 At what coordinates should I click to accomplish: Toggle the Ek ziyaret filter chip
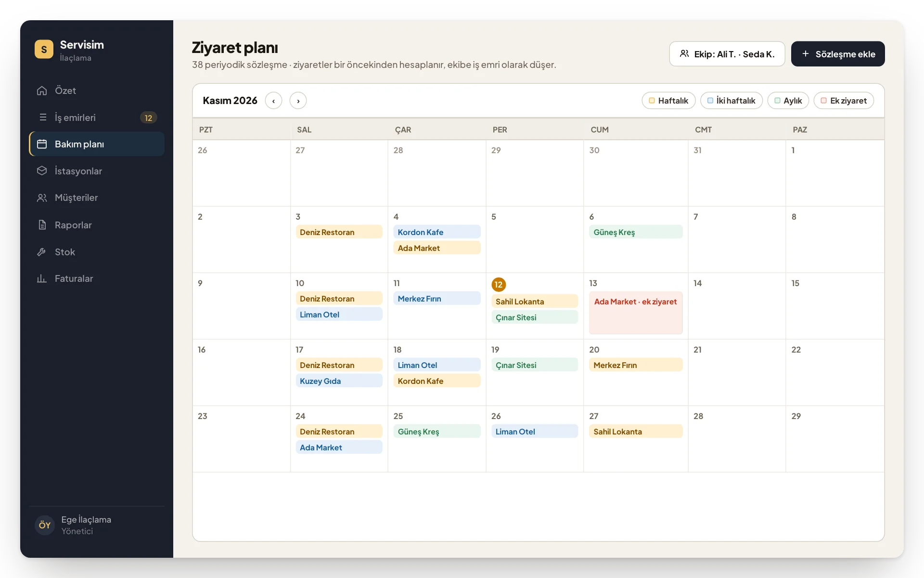(x=844, y=101)
